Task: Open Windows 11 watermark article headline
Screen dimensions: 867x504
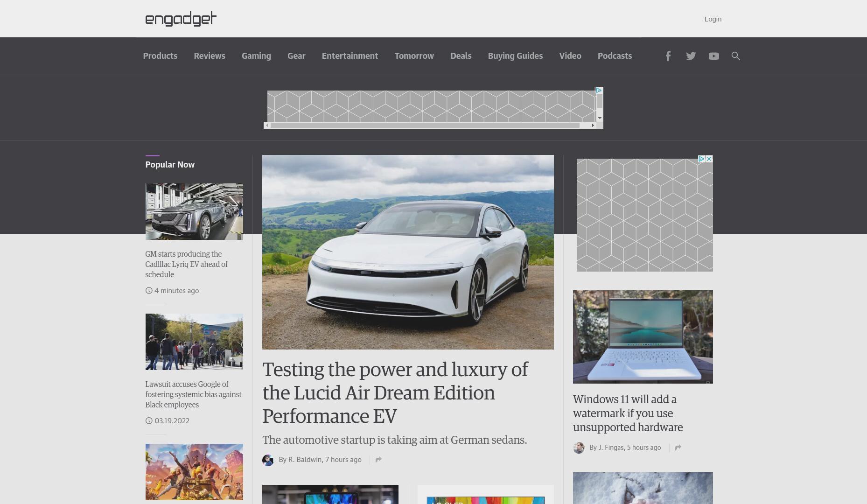Action: [x=628, y=413]
